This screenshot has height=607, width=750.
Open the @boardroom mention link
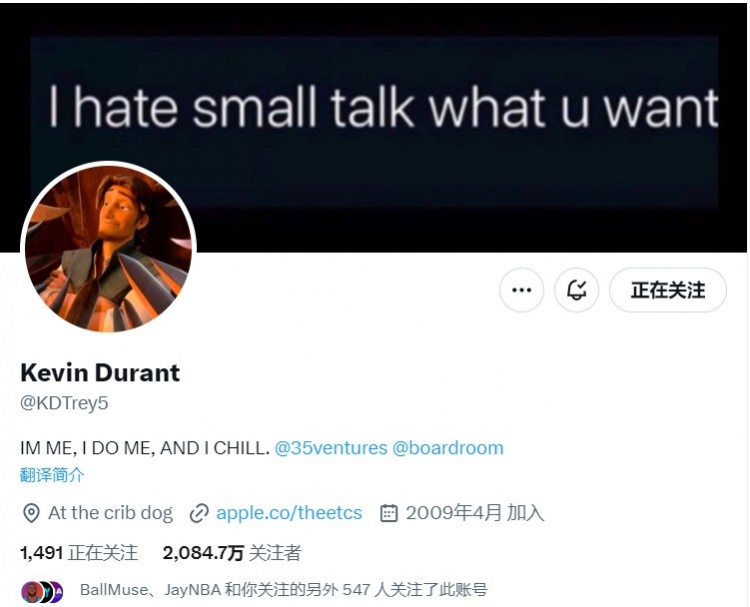click(x=448, y=448)
